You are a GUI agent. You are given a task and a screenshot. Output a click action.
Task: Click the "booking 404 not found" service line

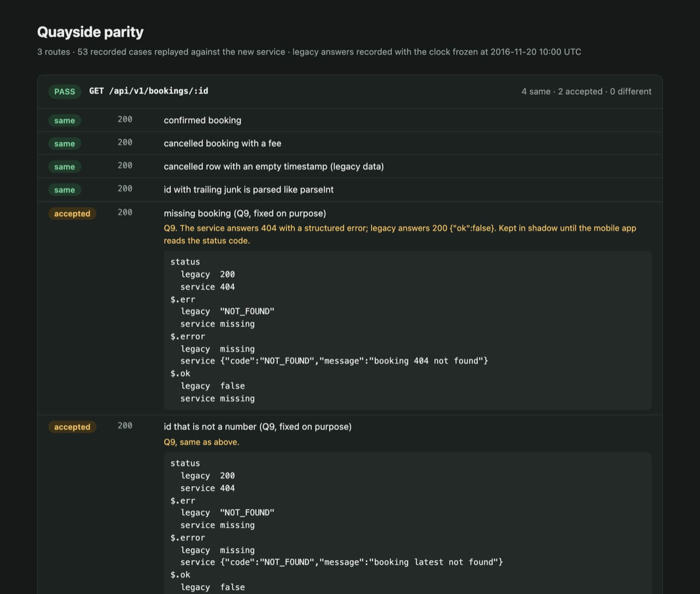tap(334, 361)
